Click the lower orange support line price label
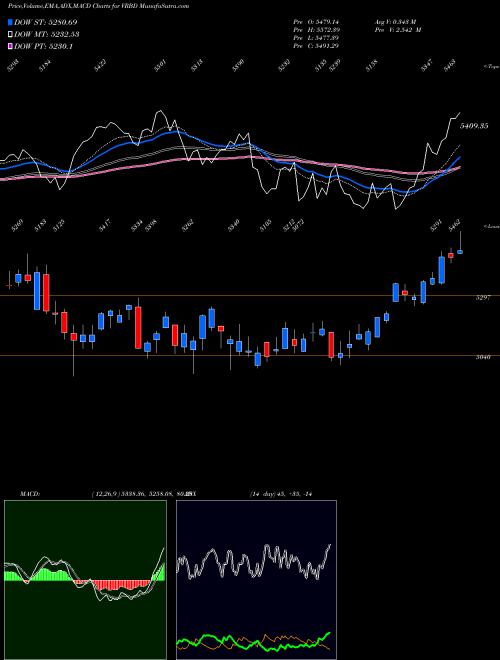The height and width of the screenshot is (660, 500). 483,357
